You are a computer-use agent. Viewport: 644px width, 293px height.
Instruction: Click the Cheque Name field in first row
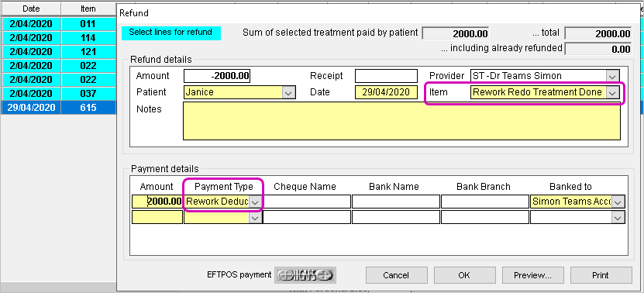pyautogui.click(x=307, y=202)
